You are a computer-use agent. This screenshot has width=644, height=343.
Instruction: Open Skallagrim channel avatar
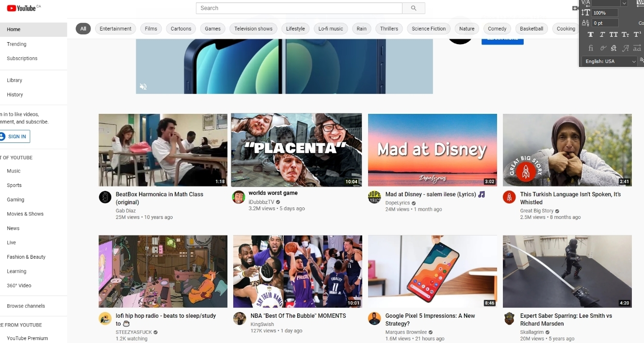pyautogui.click(x=509, y=318)
